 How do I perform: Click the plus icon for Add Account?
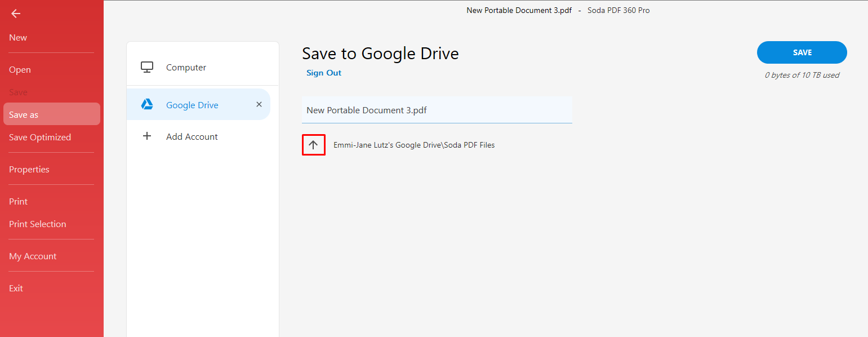coord(147,136)
